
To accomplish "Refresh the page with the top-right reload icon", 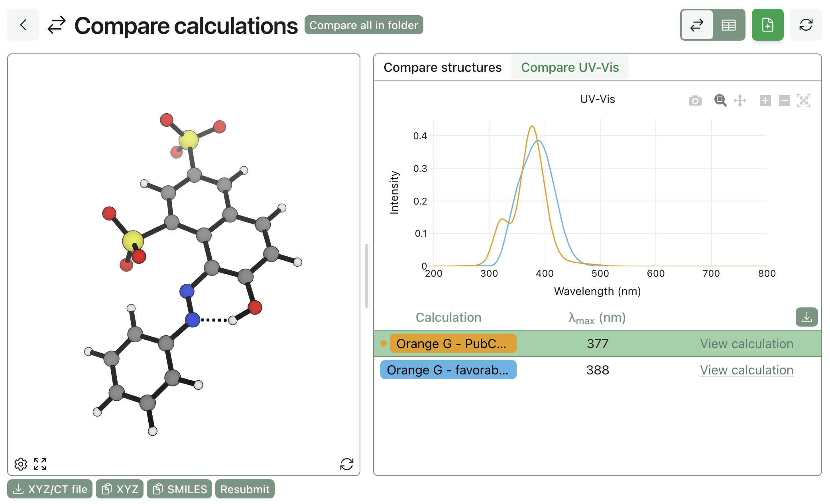I will (x=806, y=25).
